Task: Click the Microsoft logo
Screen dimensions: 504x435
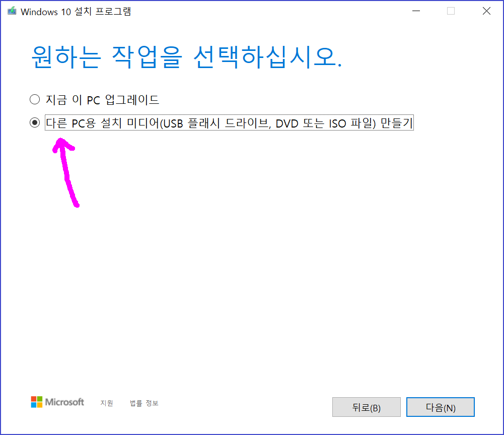Action: (x=57, y=402)
